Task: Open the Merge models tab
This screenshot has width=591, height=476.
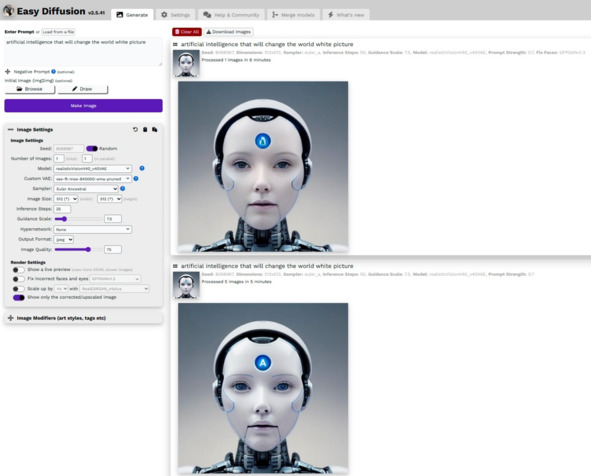Action: click(294, 15)
